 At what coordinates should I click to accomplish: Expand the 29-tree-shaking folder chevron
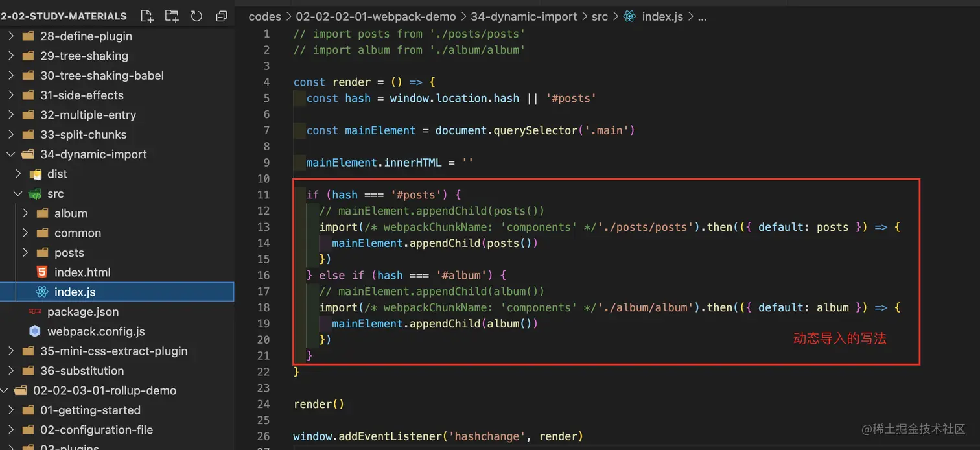coord(10,56)
